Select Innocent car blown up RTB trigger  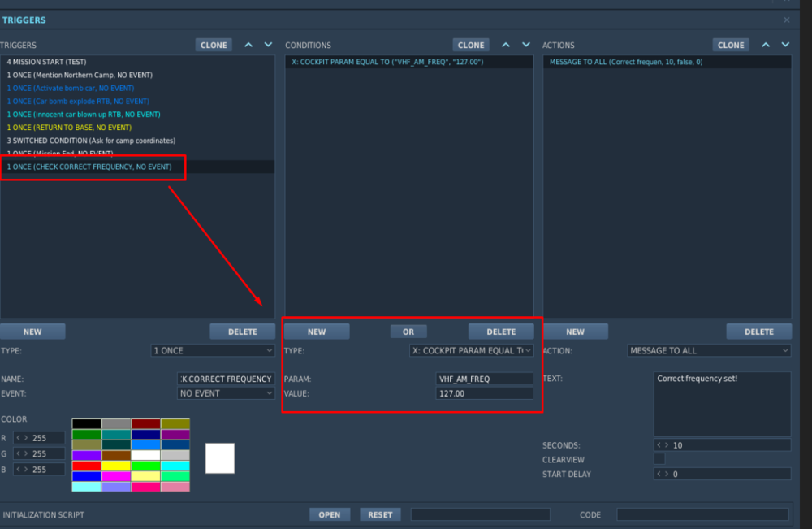(137, 114)
